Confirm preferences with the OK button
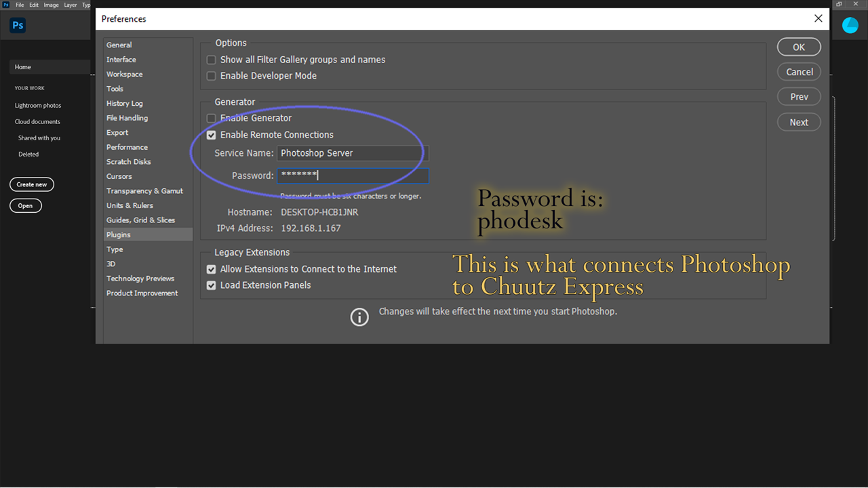 799,47
